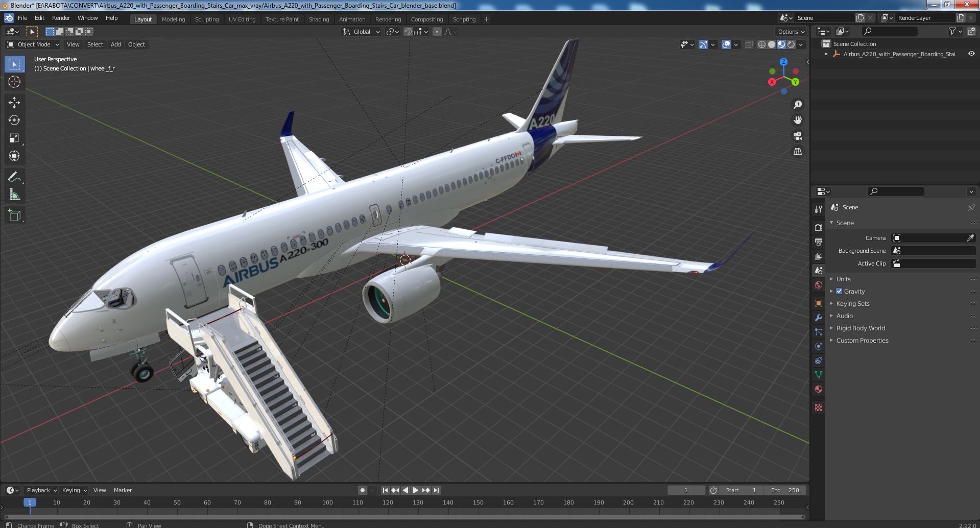Expand the Custom Properties panel
This screenshot has width=980, height=528.
point(862,340)
